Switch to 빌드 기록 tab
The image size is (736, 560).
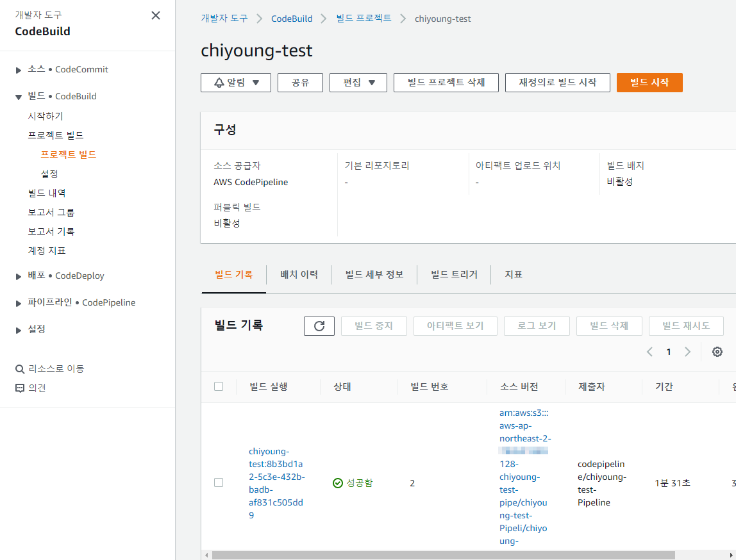[234, 274]
